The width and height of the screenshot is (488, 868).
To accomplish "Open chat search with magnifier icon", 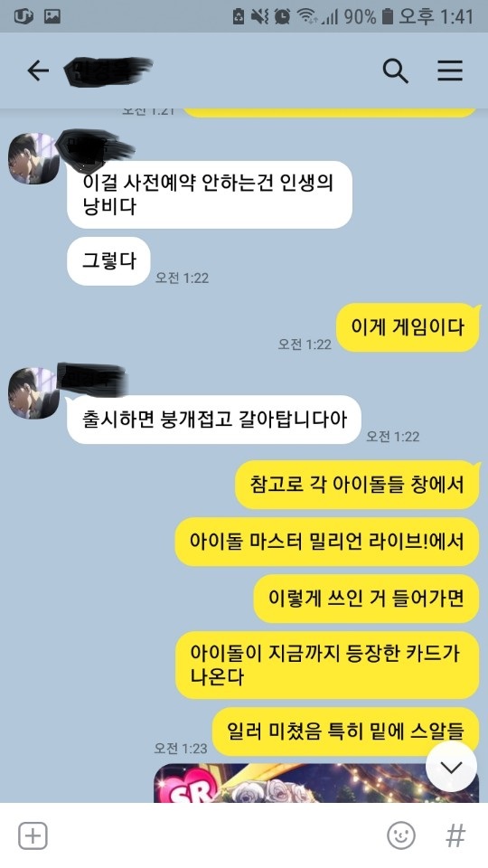I will tap(395, 71).
